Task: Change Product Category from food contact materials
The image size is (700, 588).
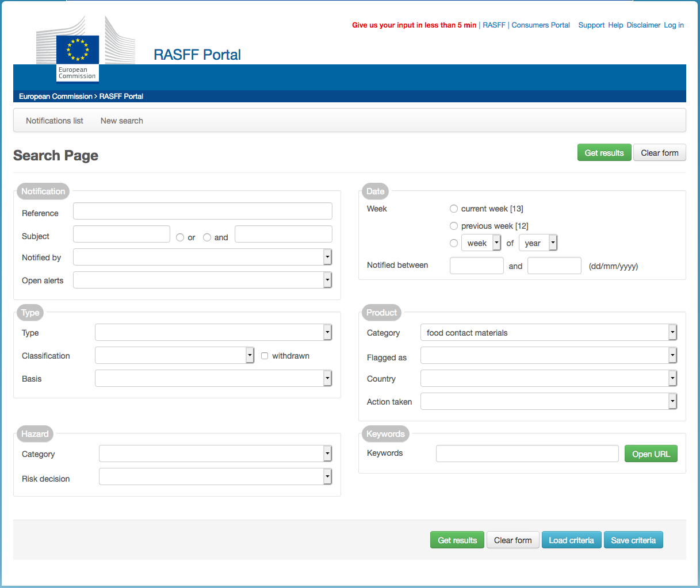Action: [549, 332]
